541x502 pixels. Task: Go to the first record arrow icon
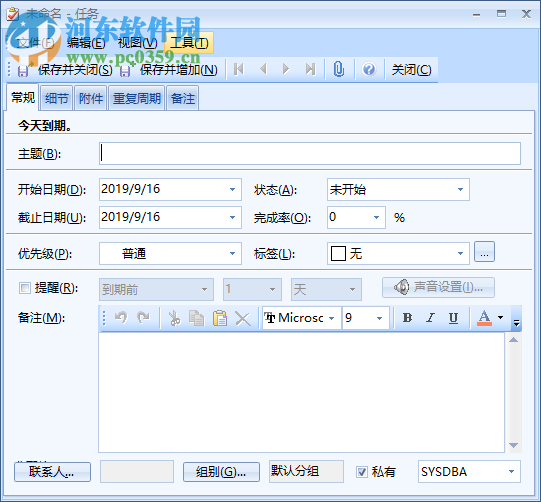coord(239,69)
